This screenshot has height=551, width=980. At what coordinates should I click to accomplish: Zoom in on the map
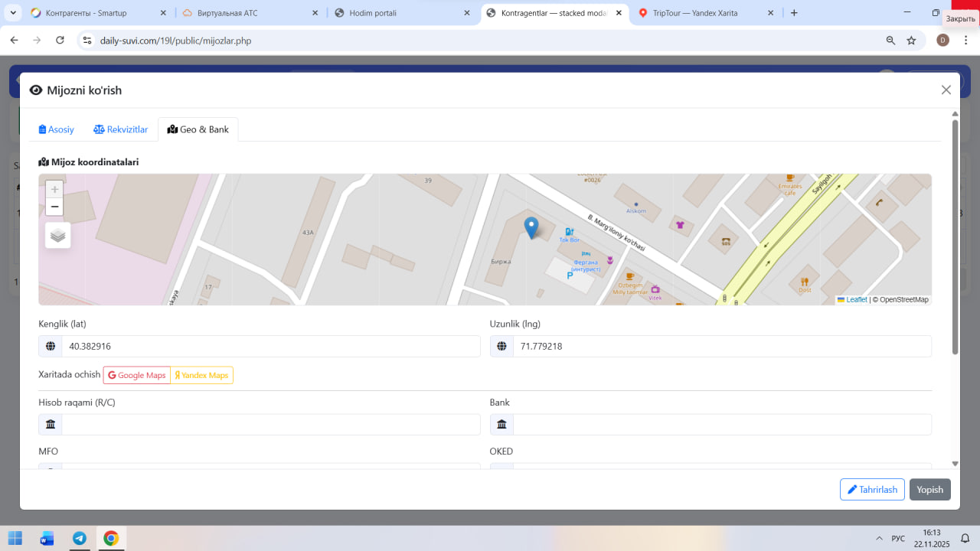point(54,189)
